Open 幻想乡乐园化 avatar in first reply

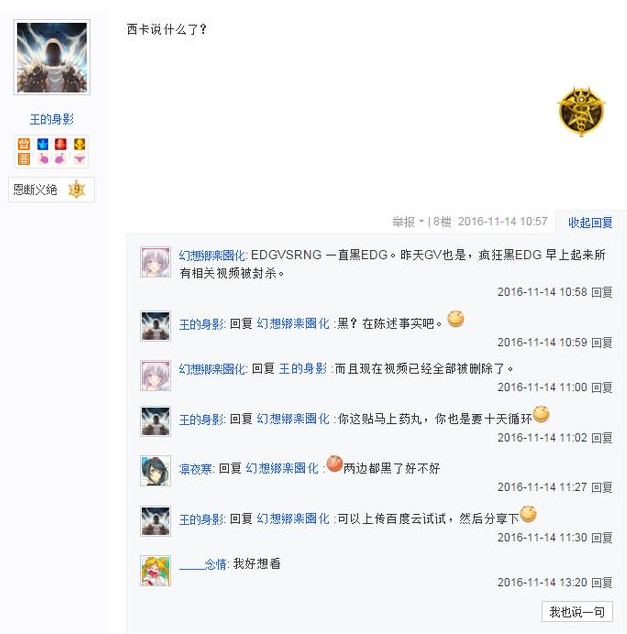(156, 262)
